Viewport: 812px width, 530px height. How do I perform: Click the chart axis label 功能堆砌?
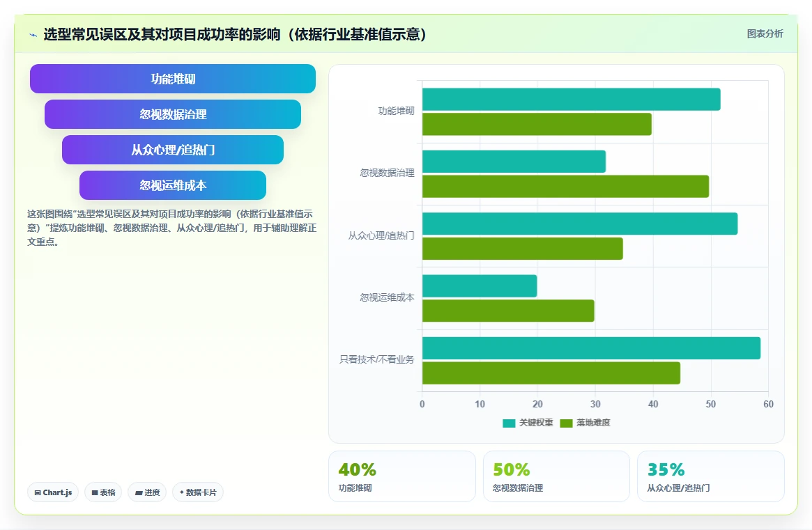pos(396,111)
